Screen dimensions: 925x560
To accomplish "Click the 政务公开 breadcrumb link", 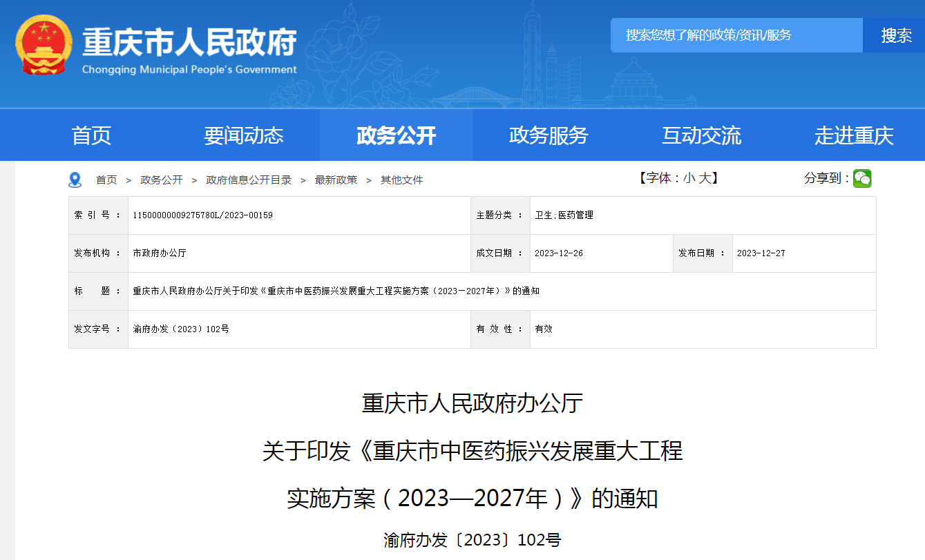I will pyautogui.click(x=162, y=180).
